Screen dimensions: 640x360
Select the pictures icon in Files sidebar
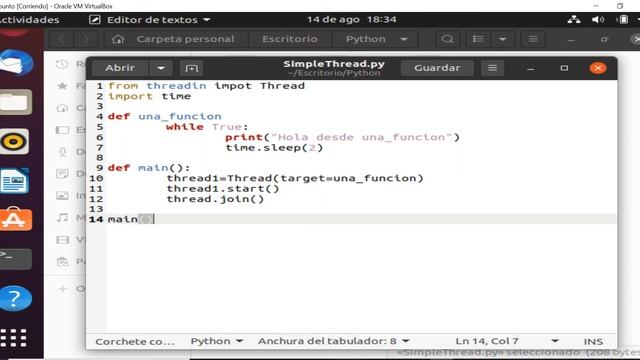point(62,196)
